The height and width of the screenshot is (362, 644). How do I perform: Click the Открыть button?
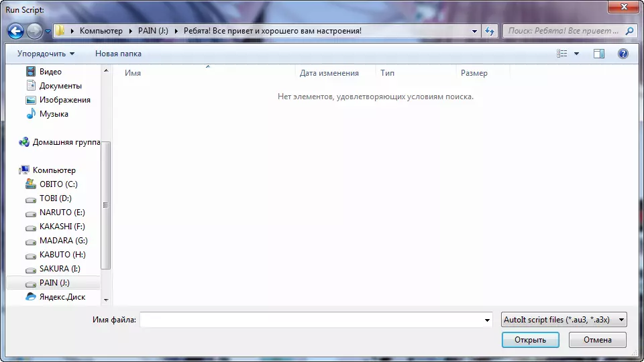click(x=530, y=340)
